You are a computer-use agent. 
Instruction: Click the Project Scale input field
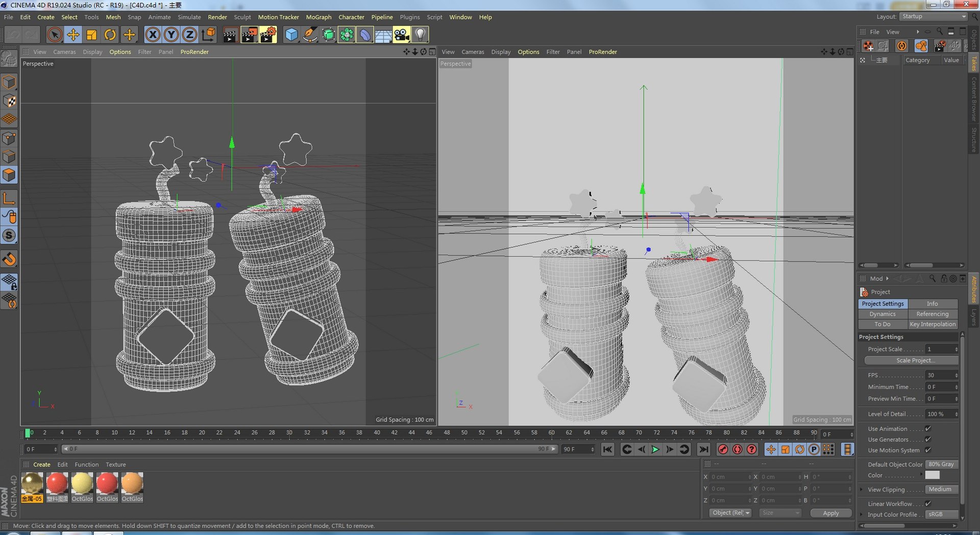click(941, 349)
